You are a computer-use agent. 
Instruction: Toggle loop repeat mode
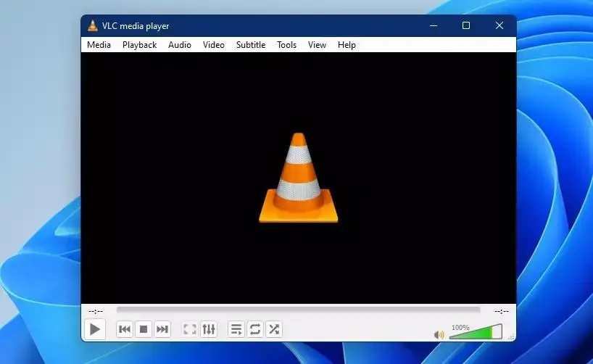click(255, 329)
